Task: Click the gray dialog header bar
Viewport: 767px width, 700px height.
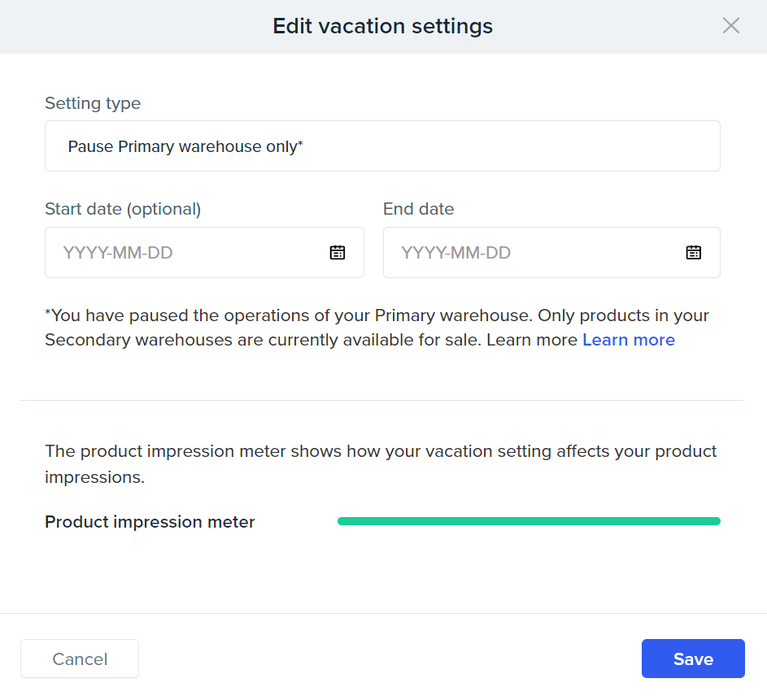Action: (x=384, y=27)
